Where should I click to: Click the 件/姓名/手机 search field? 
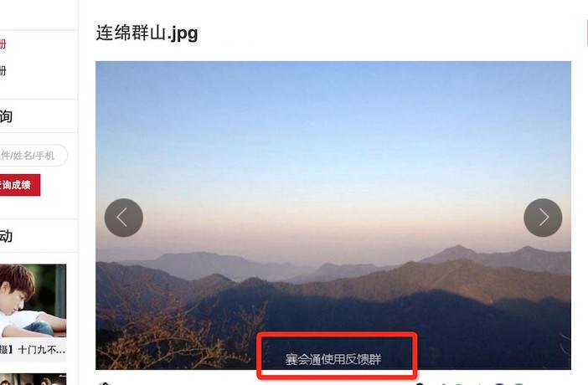point(33,155)
